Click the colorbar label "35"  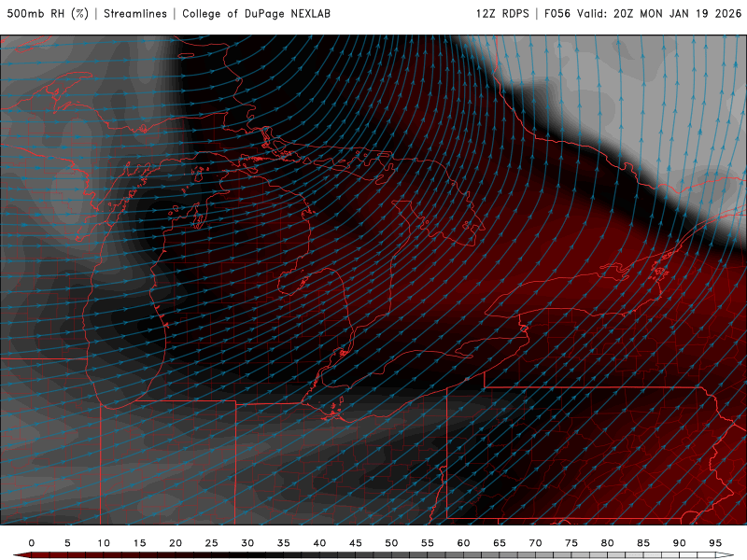click(x=284, y=543)
